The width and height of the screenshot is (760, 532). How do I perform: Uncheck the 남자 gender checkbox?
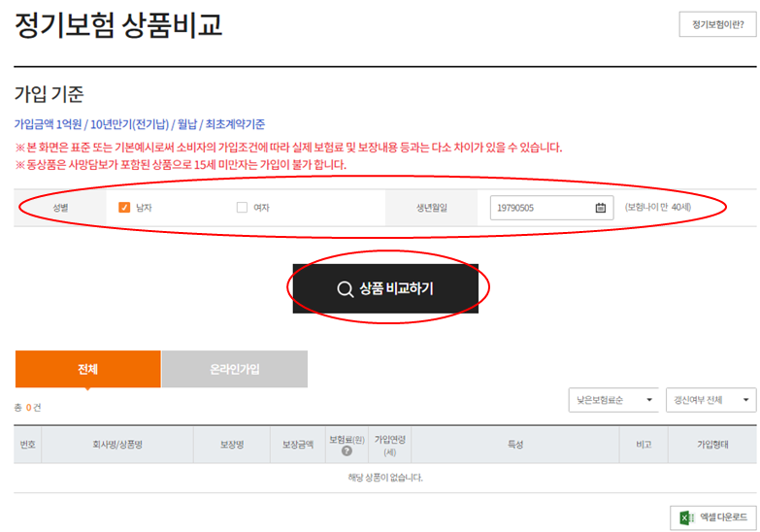(x=124, y=208)
